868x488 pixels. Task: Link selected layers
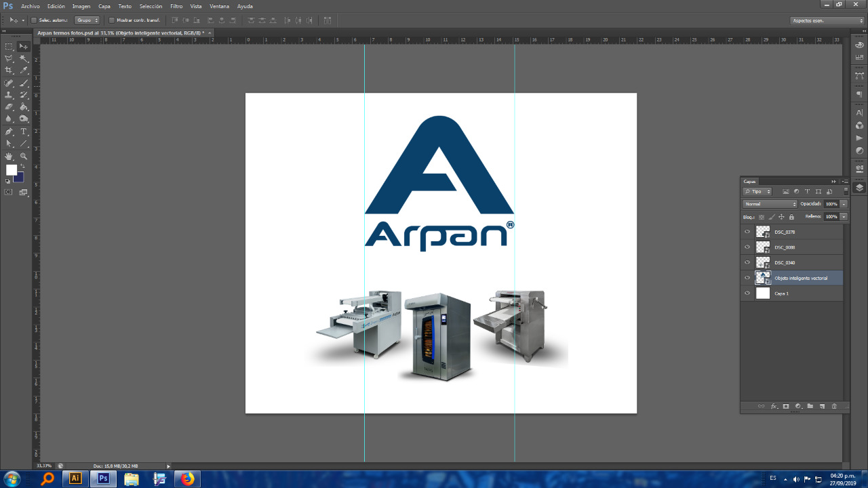coord(761,406)
